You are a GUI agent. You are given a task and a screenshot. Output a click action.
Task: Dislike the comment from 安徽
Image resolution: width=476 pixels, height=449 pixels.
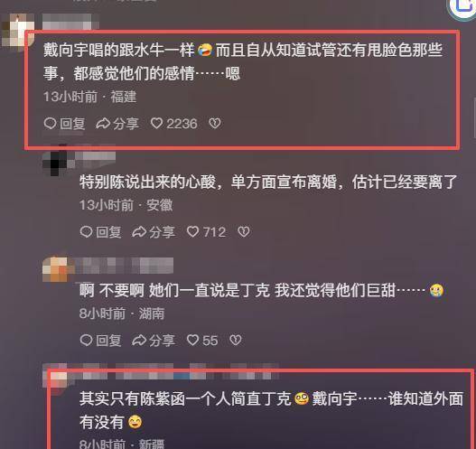coord(244,231)
